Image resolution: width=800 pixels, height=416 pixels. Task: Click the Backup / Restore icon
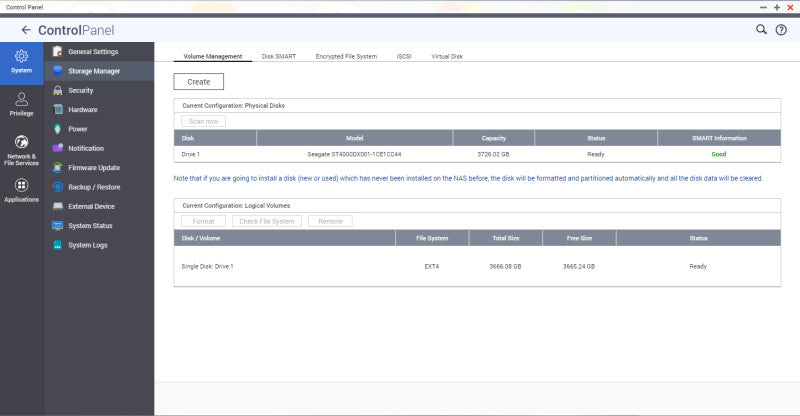(58, 187)
